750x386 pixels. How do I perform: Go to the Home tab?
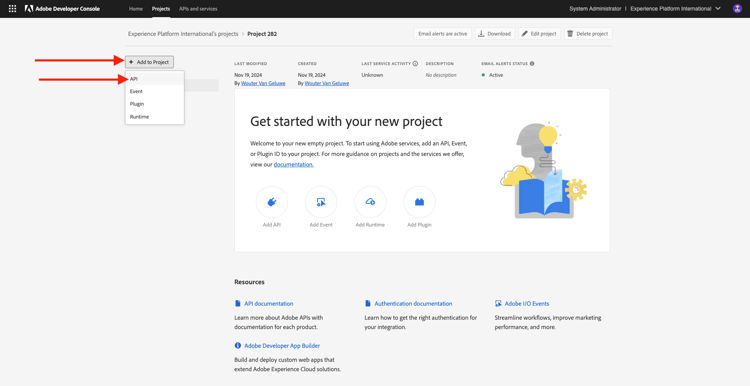coord(136,9)
